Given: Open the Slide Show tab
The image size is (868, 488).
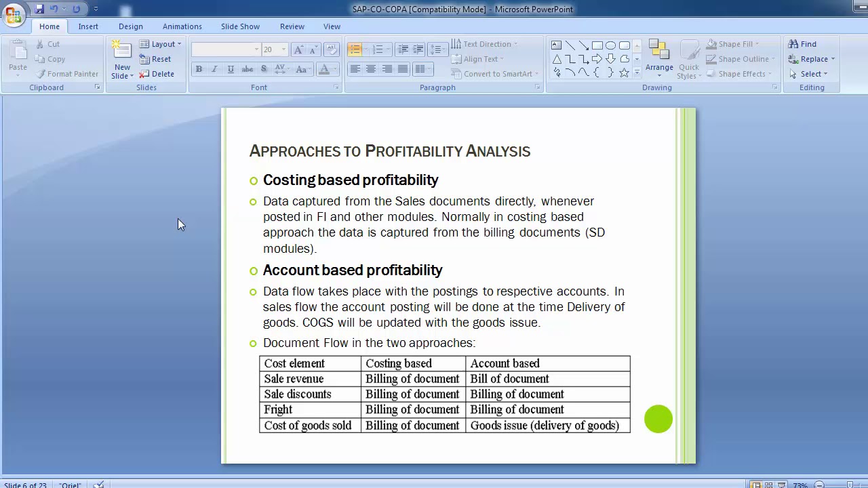Looking at the screenshot, I should point(240,26).
